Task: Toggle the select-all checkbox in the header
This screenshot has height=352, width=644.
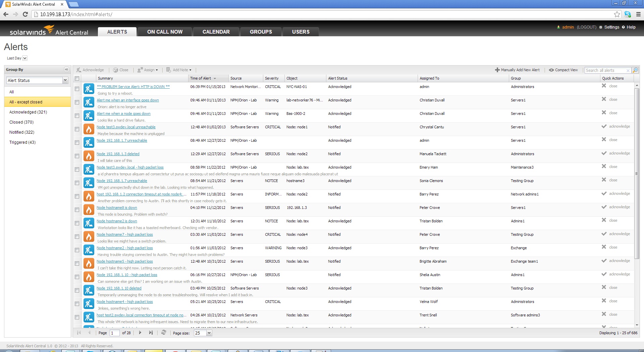Action: tap(77, 78)
